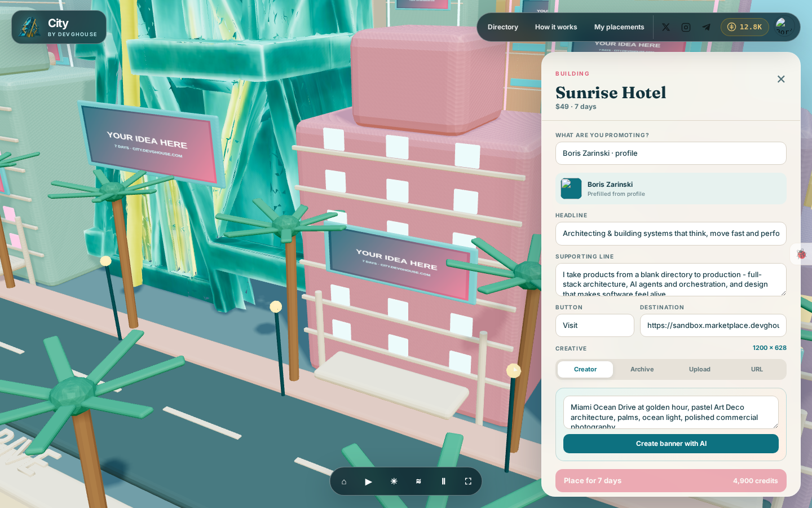Select the Creator creative tab
Screen dimensions: 812x508
click(x=585, y=369)
